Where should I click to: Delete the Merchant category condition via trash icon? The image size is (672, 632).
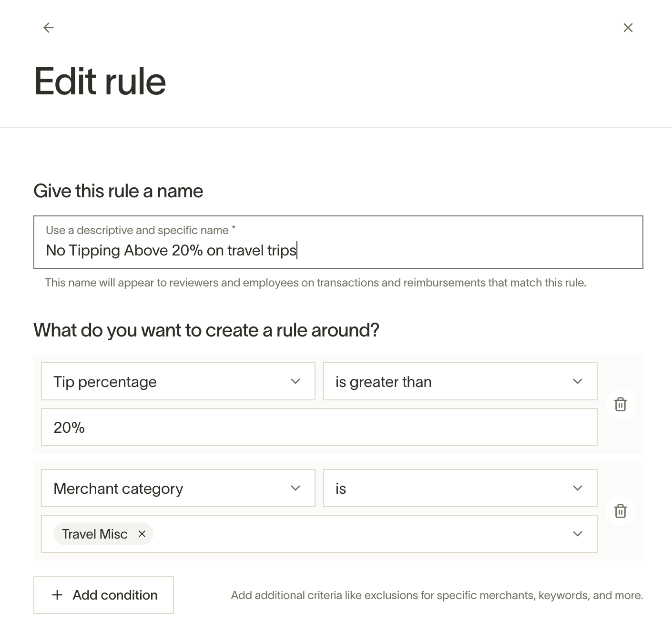620,511
